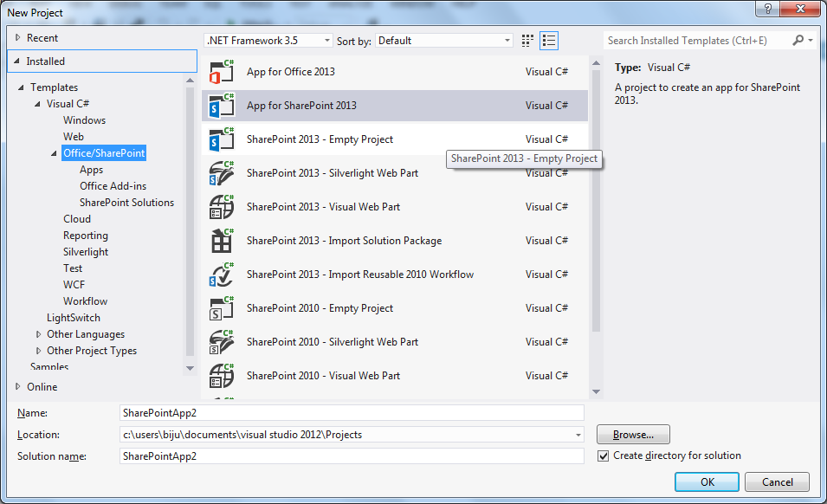Click the template list scroll up arrow
This screenshot has width=827, height=504.
pos(596,63)
